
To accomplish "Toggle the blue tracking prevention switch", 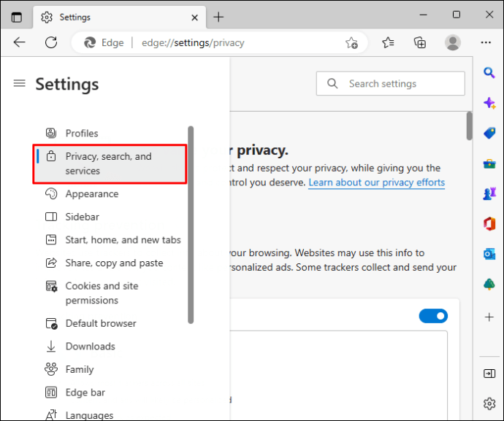I will [x=433, y=316].
